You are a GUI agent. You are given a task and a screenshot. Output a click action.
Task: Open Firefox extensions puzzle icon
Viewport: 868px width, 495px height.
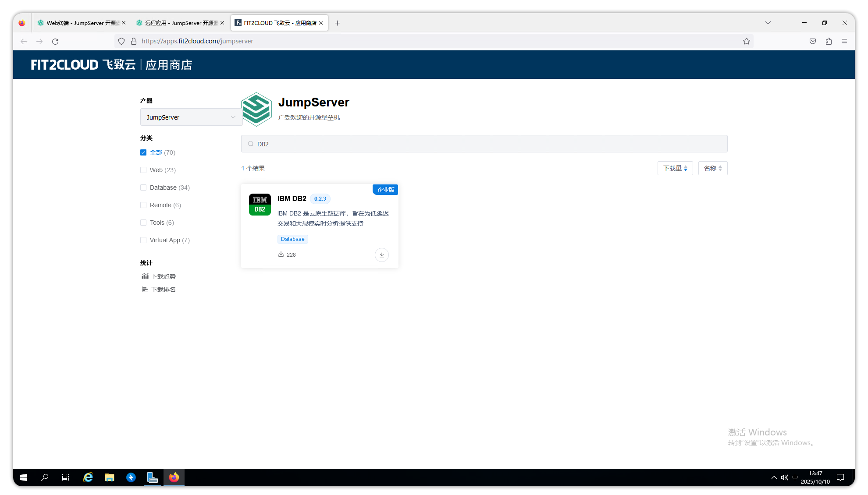point(828,41)
